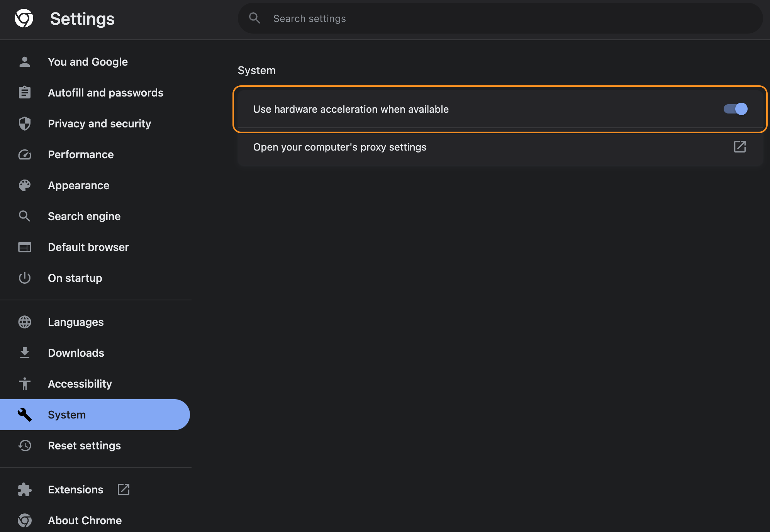Go to Performance settings
The height and width of the screenshot is (532, 770).
(x=81, y=154)
